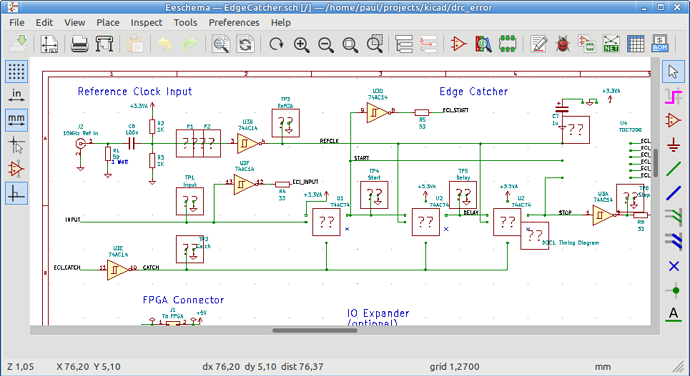Click the print schematic icon
Screen dimensions: 690x376
80,44
